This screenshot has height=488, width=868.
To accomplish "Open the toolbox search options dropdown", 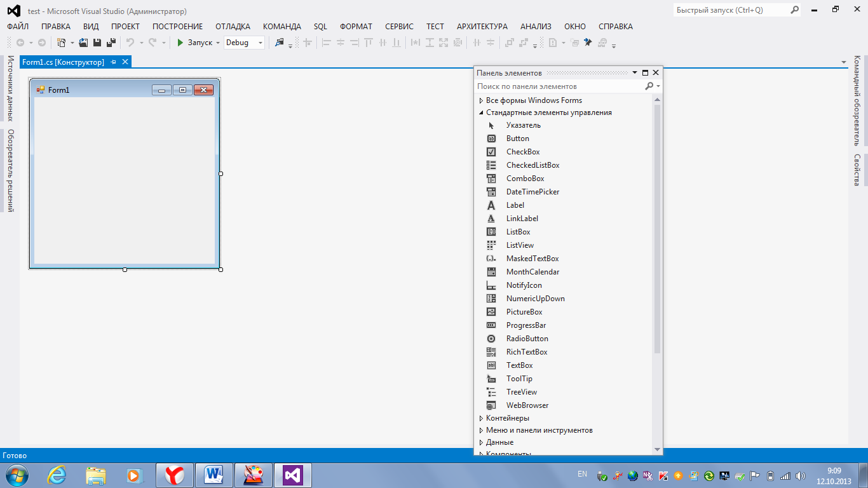I will coord(658,86).
